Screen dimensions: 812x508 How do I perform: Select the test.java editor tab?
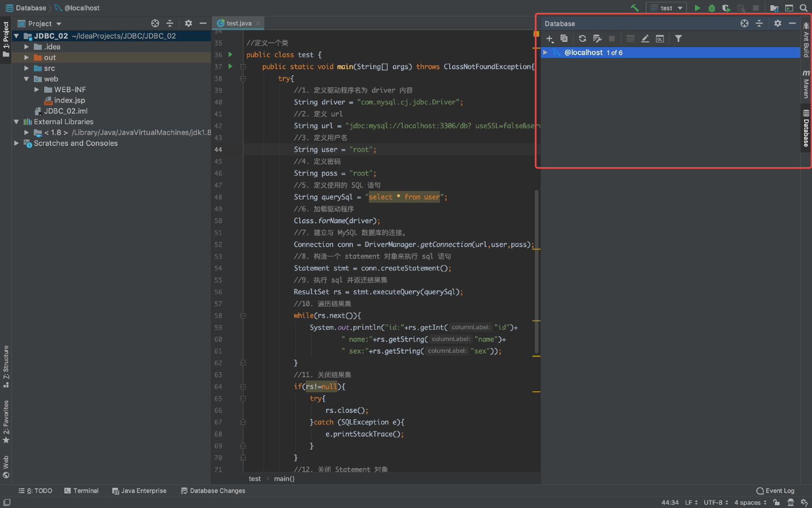(x=238, y=23)
